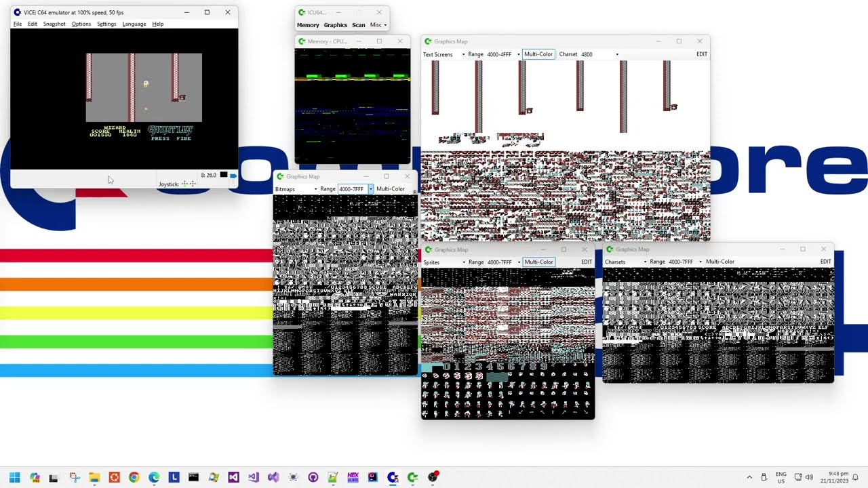Toggle Multi-Color in the Sprites window

click(538, 262)
